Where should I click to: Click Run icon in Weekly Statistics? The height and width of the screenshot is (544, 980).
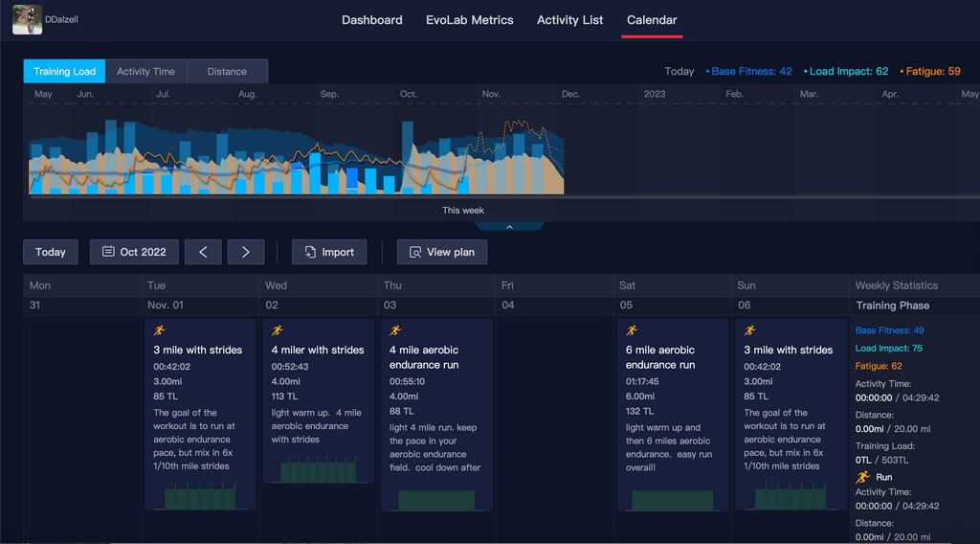click(863, 477)
